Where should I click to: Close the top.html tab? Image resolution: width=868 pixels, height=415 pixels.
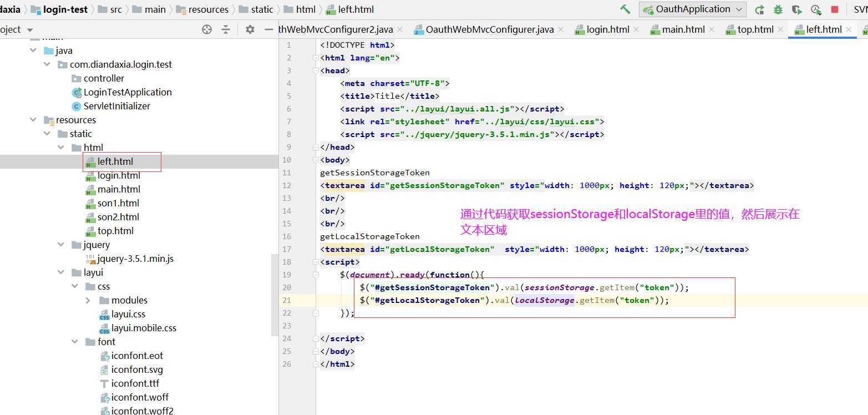click(x=780, y=29)
